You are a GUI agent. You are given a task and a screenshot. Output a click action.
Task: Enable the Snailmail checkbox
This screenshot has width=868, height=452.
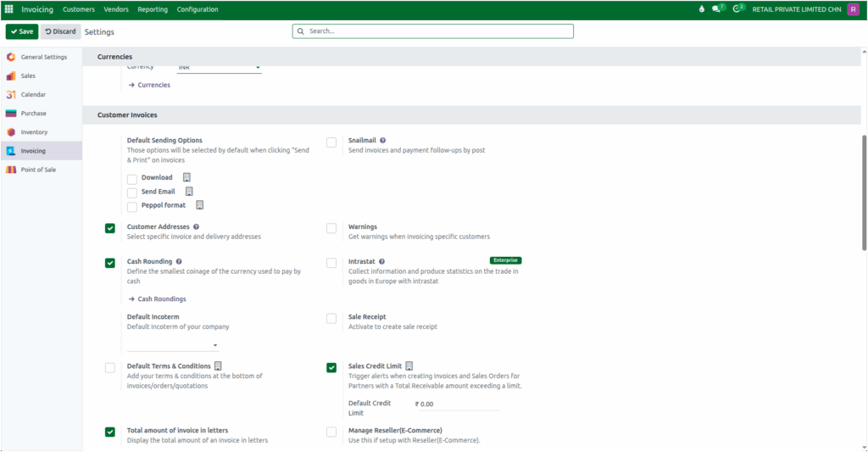click(331, 142)
